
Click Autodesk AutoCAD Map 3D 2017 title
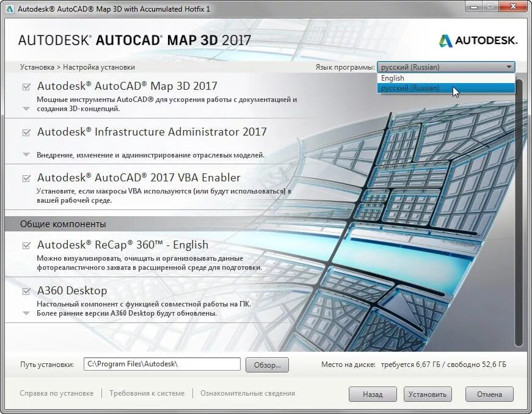127,86
